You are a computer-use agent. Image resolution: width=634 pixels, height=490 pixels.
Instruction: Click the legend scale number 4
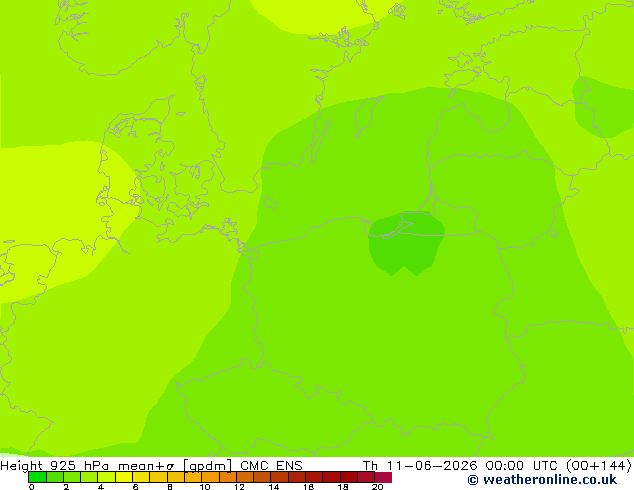click(x=101, y=487)
